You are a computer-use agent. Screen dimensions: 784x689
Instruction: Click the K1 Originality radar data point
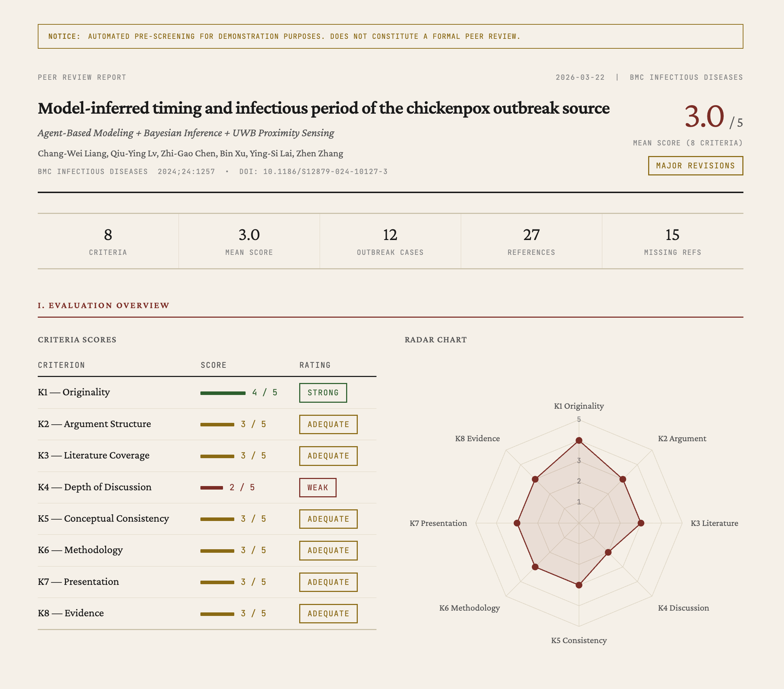[579, 441]
